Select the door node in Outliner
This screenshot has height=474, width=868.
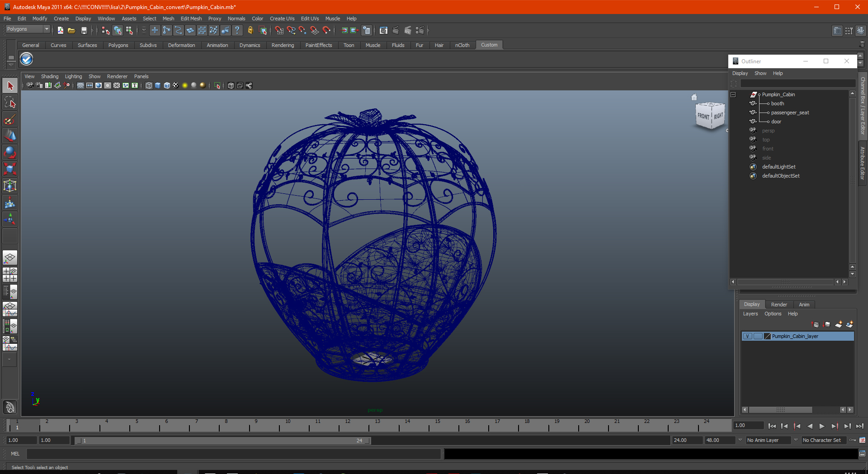point(776,122)
